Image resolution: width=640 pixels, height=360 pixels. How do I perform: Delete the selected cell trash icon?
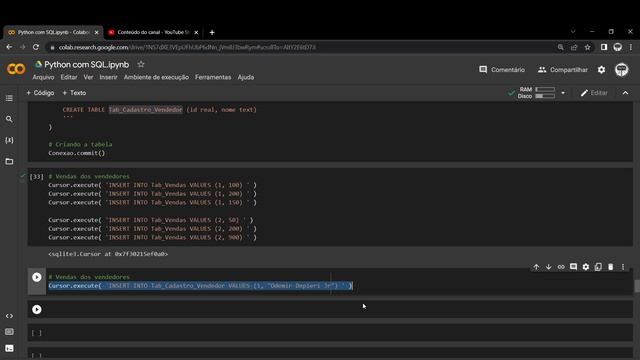pos(611,267)
